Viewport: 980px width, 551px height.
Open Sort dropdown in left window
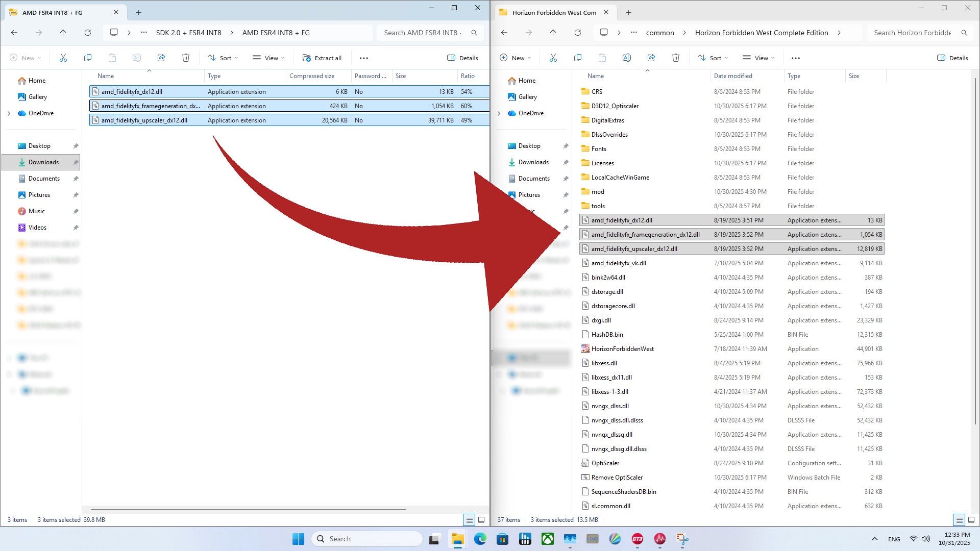tap(223, 58)
